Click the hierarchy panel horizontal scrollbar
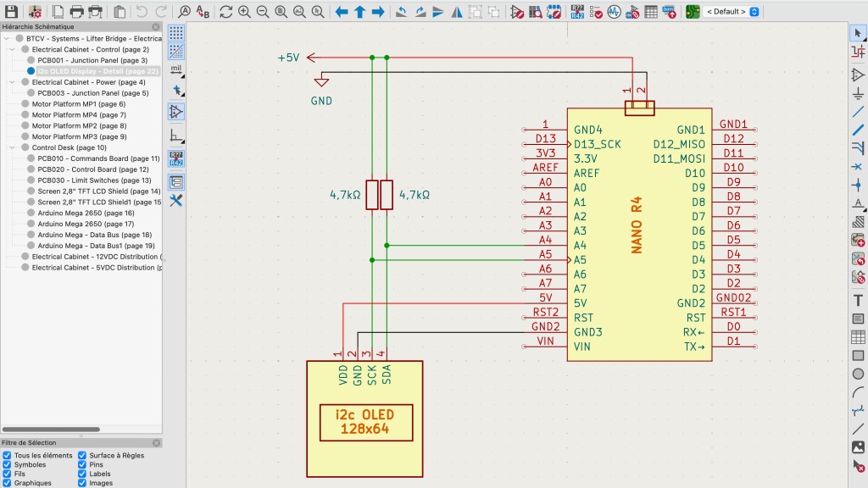Screen dimensions: 868x488 pyautogui.click(x=51, y=430)
